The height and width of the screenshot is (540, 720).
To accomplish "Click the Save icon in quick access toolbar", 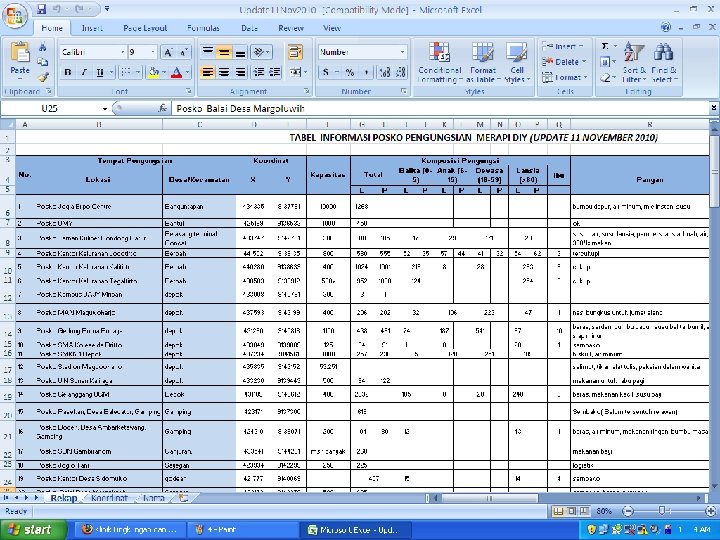I will pos(42,9).
